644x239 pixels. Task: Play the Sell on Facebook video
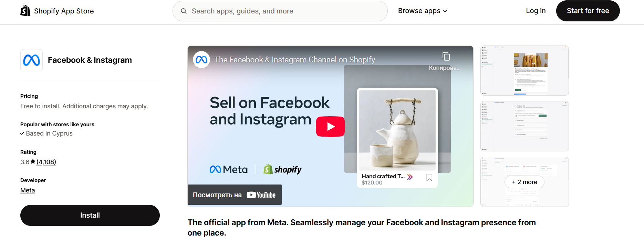pos(330,126)
